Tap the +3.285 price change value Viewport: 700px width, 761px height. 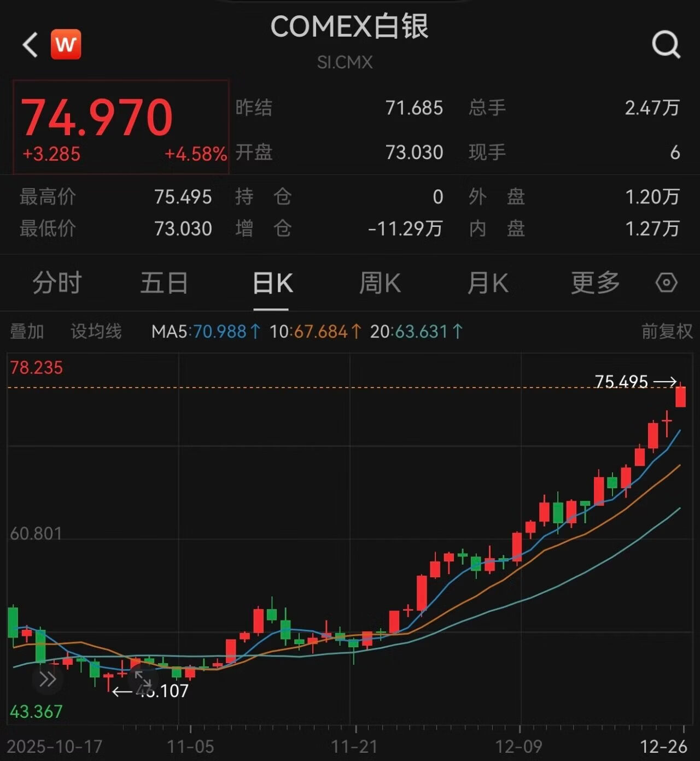51,154
